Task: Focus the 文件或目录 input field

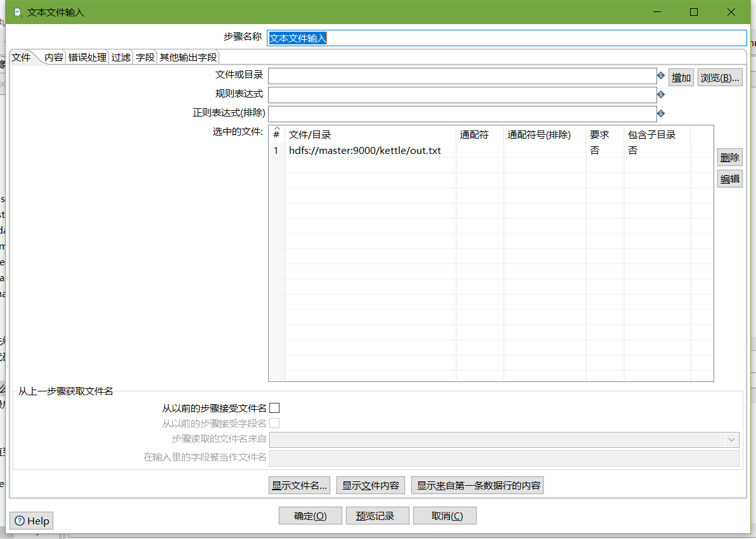Action: pos(463,76)
